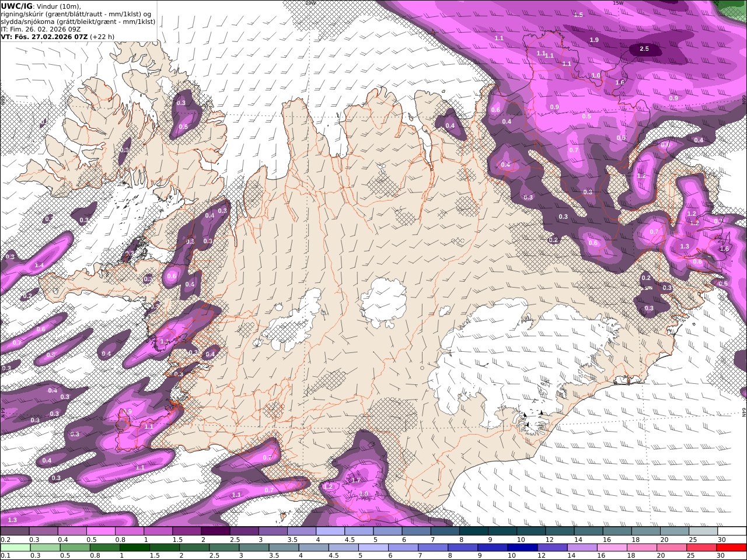Click the '15W' longitude label
Screen dimensions: 747x560
click(617, 3)
